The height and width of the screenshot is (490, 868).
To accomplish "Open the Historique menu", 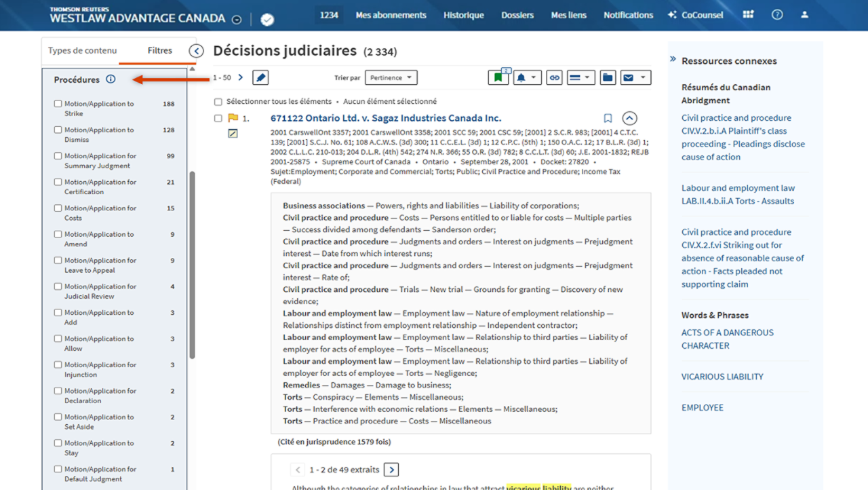I will click(464, 15).
